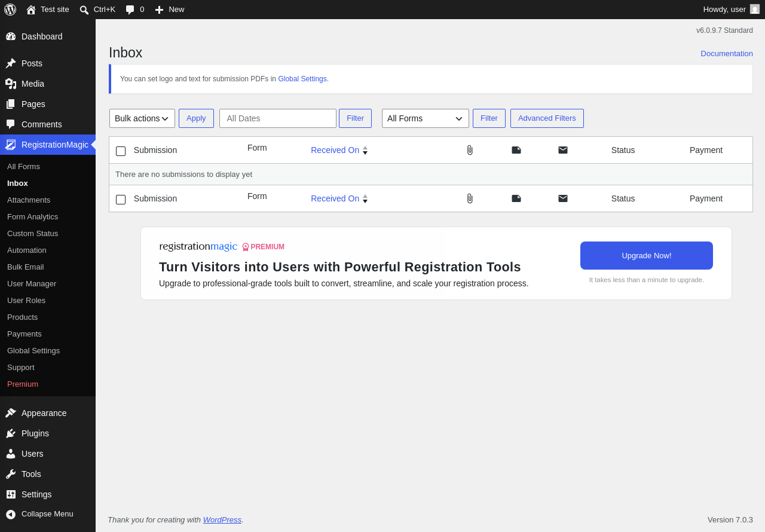This screenshot has height=532, width=765.
Task: Click the Pages icon in sidebar
Action: point(11,104)
